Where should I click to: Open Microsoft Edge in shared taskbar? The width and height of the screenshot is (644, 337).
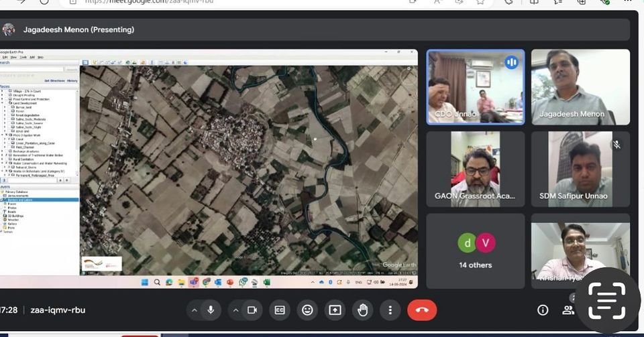click(x=169, y=282)
